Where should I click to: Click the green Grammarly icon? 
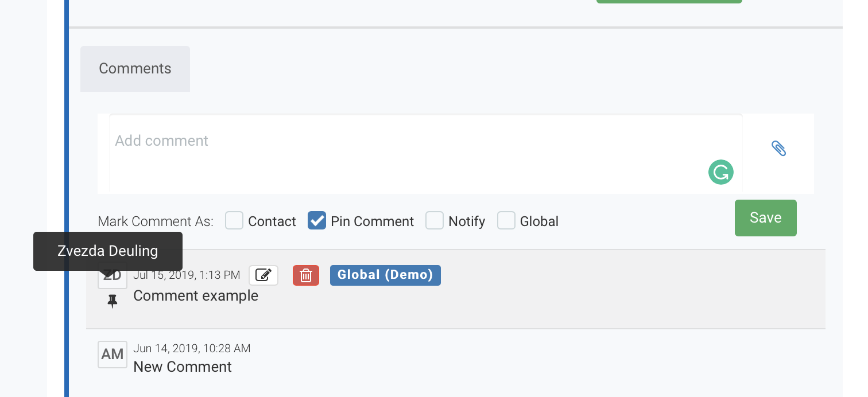click(720, 172)
